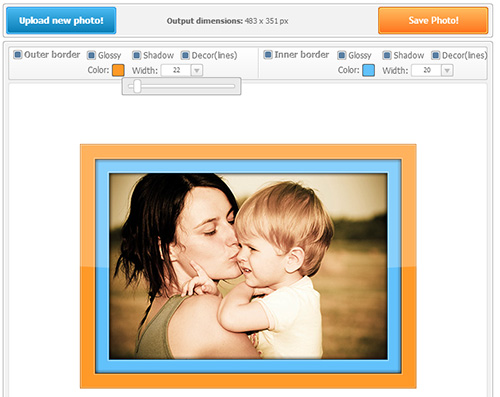Click the outer border width field showing 22
Screen dimensions: 500x397
click(x=176, y=70)
